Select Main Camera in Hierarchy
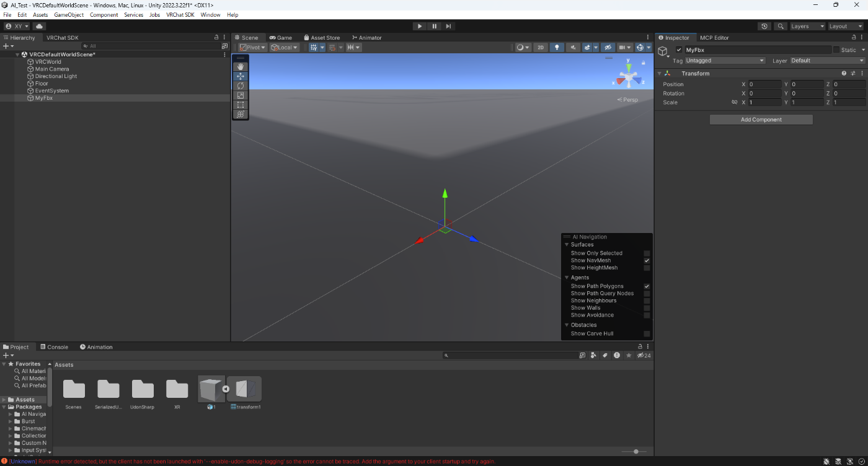868x466 pixels. [x=52, y=69]
